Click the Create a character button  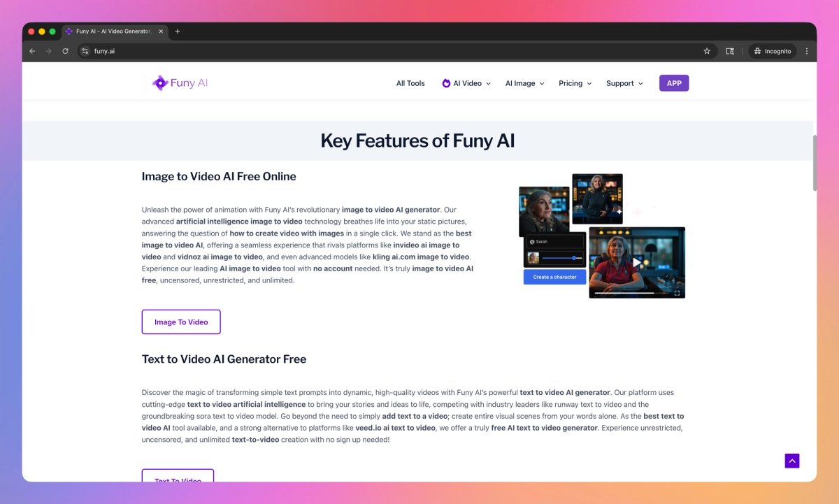pyautogui.click(x=555, y=277)
